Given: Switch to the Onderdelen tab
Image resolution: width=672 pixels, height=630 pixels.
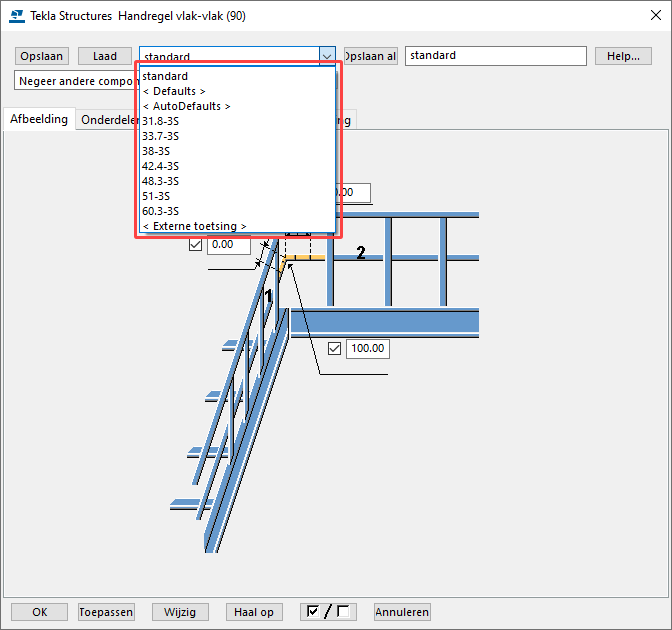Looking at the screenshot, I should pos(109,120).
